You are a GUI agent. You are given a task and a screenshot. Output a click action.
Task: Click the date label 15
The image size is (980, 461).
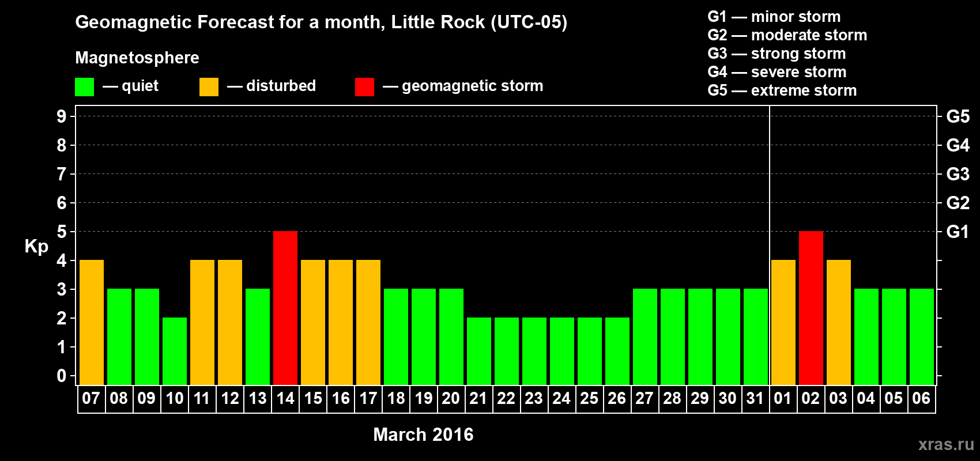coord(312,398)
